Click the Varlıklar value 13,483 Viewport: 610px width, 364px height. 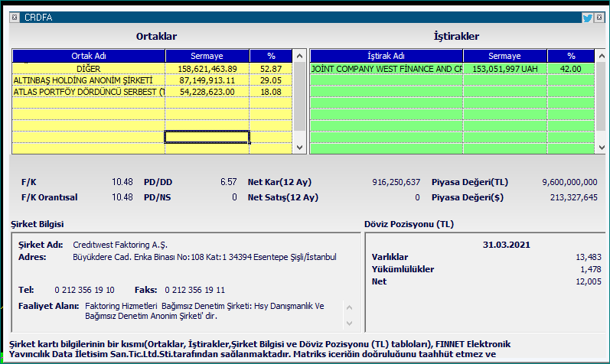589,257
